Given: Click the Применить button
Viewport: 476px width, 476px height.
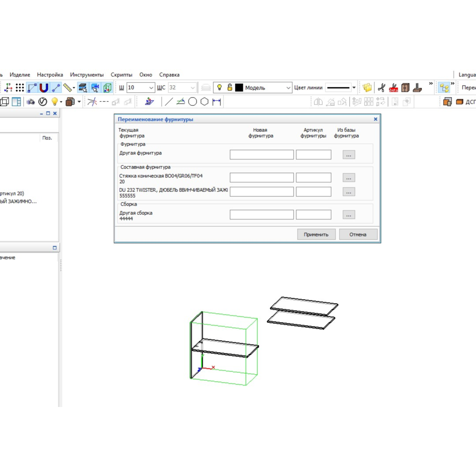Looking at the screenshot, I should tap(316, 234).
